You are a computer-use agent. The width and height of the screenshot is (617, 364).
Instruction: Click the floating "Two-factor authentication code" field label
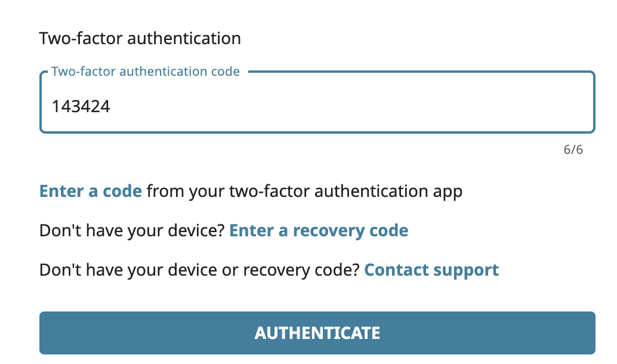146,72
